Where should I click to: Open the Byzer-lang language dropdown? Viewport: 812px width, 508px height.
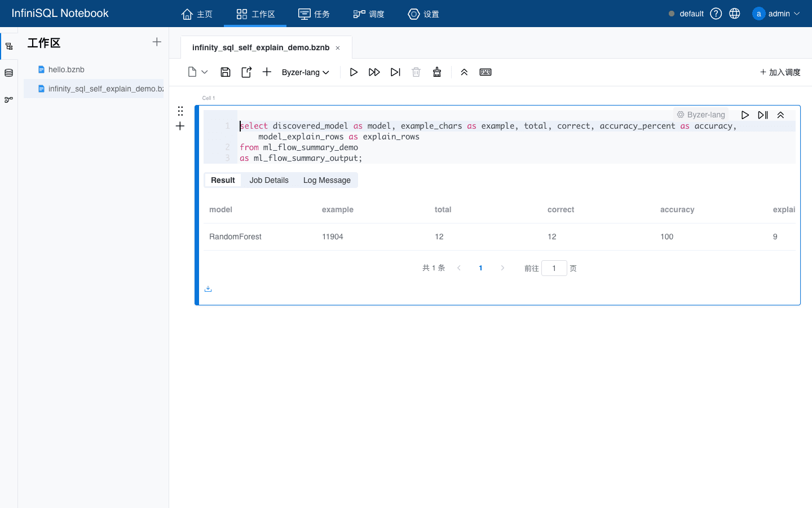[306, 72]
